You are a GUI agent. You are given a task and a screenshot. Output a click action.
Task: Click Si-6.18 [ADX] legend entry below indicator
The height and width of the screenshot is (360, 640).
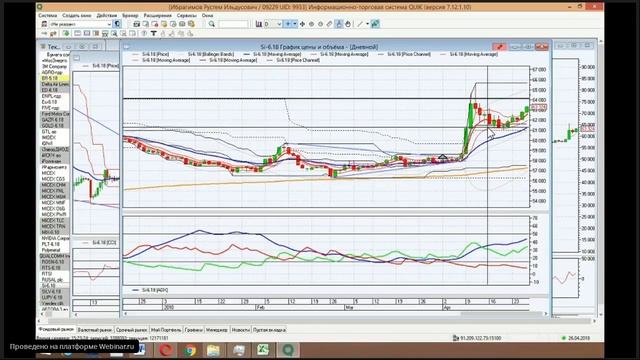point(155,290)
